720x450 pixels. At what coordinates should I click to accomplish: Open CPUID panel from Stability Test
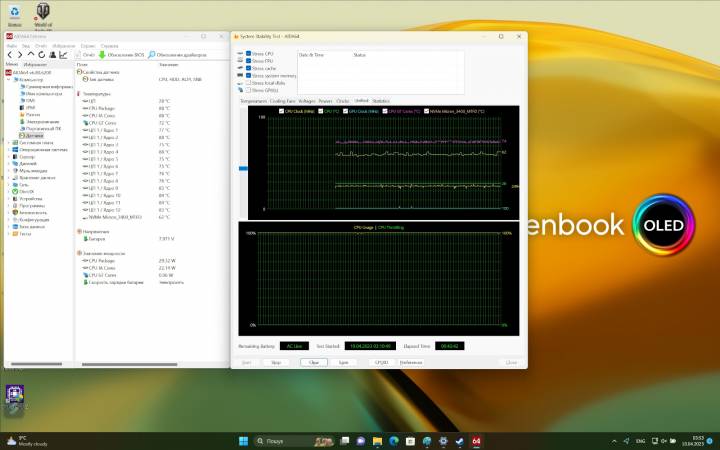(382, 363)
